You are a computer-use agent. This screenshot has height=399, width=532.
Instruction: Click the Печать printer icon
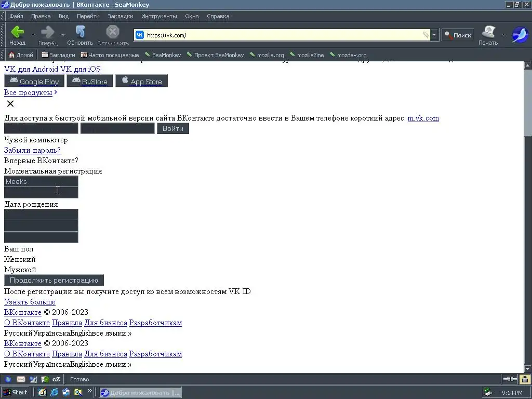(488, 32)
